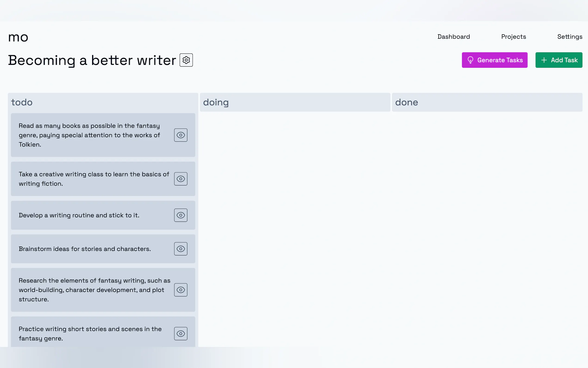Click the done column header
Screen dimensions: 588x368
407,102
